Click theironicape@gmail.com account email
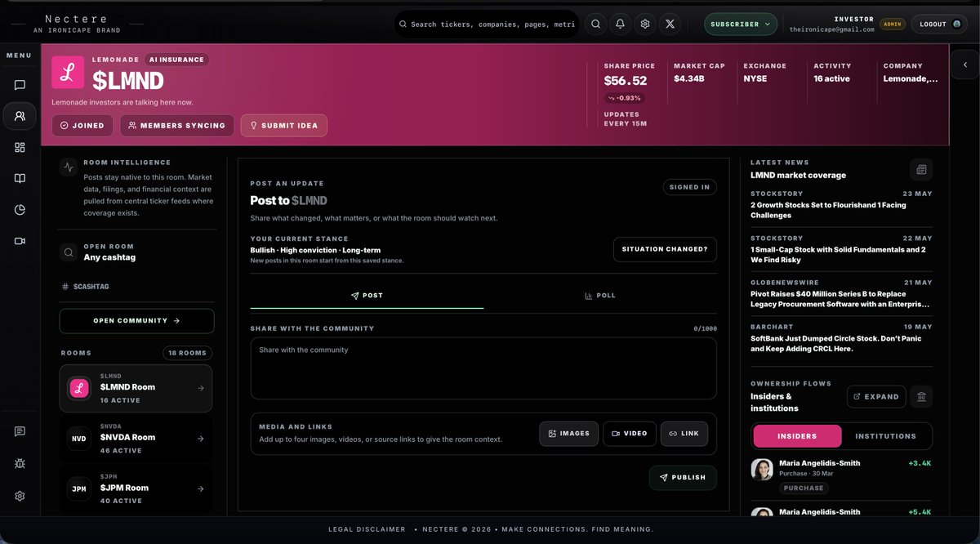This screenshot has width=980, height=544. tap(831, 29)
